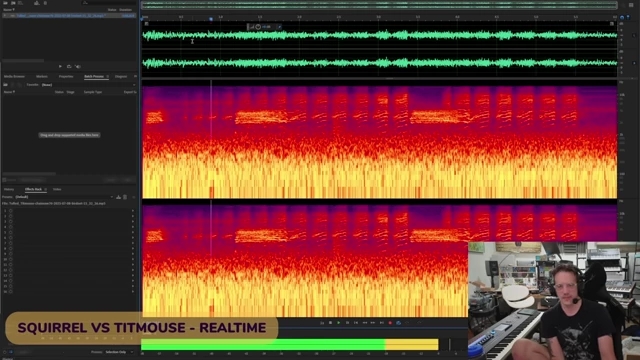Click the Pause button in transport
Viewport: 640px width, 360px height.
pyautogui.click(x=347, y=323)
